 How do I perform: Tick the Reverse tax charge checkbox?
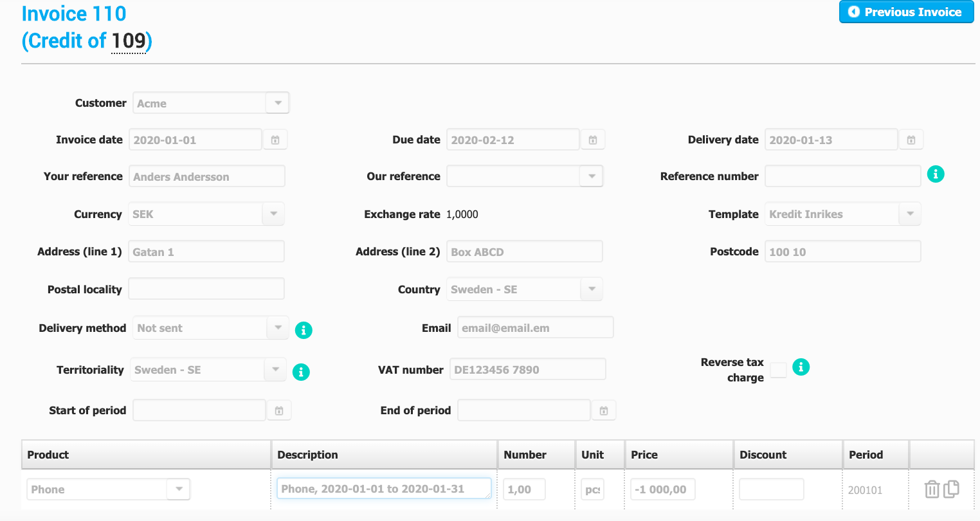(x=778, y=370)
